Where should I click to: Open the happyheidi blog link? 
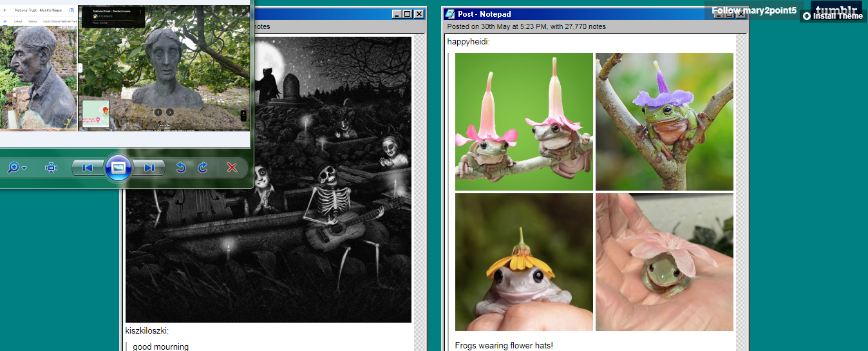point(468,42)
